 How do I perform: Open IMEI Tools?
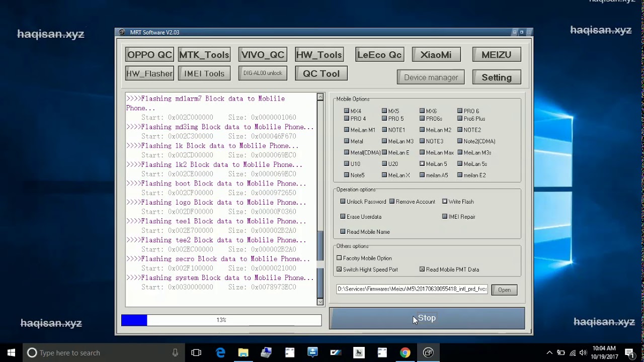coord(204,73)
